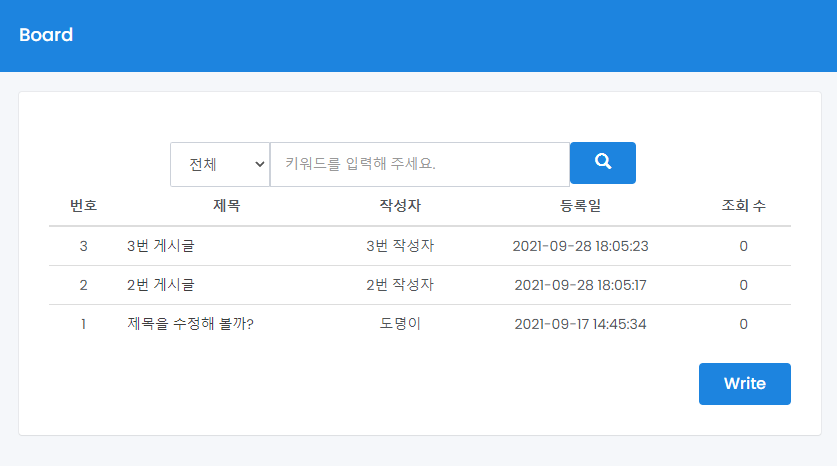Click view count of 도명이 row
This screenshot has width=837, height=466.
744,324
